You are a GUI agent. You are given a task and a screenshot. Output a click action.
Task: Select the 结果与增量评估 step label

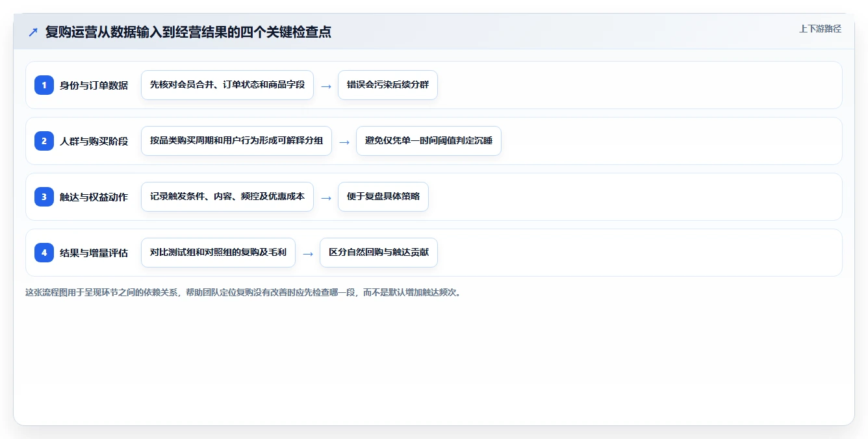[94, 253]
